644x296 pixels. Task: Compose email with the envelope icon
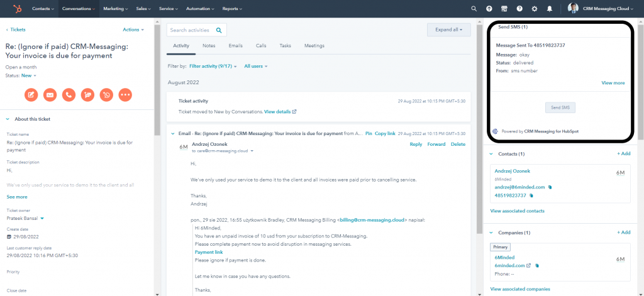click(50, 95)
